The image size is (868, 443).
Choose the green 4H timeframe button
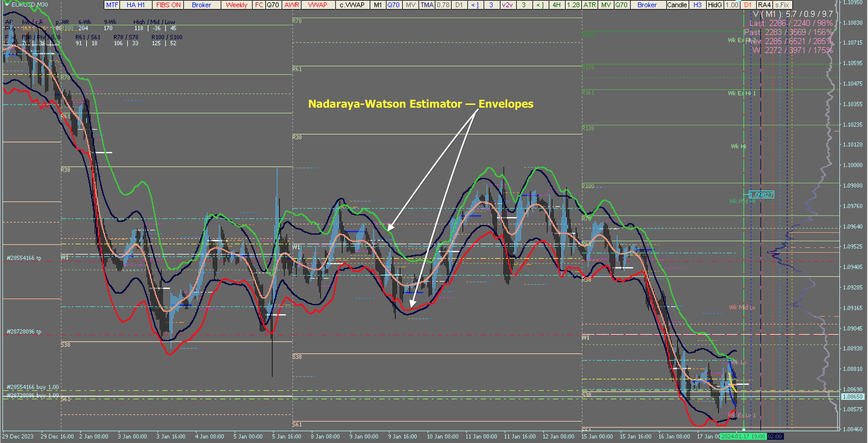coord(556,5)
